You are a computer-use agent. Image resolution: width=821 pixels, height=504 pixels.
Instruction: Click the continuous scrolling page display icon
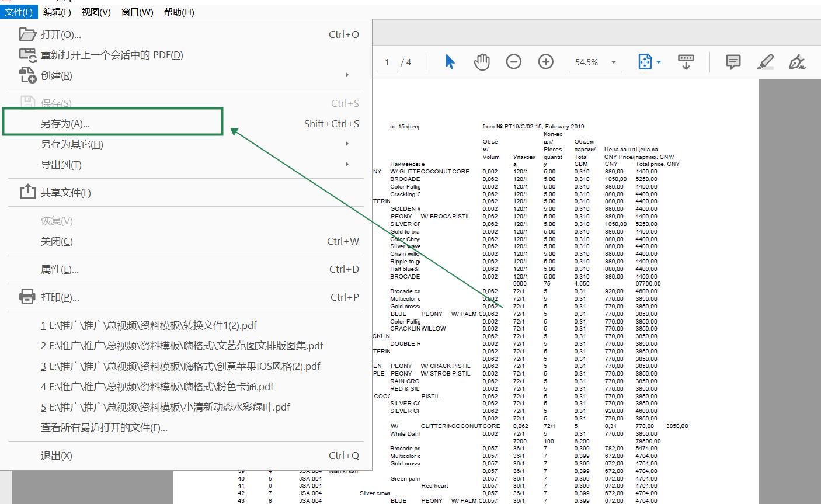pos(686,61)
